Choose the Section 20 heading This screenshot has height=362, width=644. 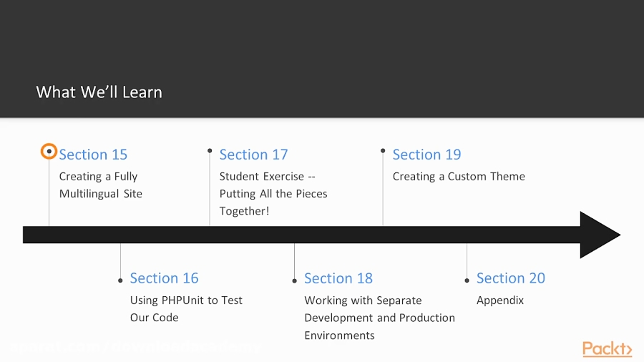pos(510,278)
